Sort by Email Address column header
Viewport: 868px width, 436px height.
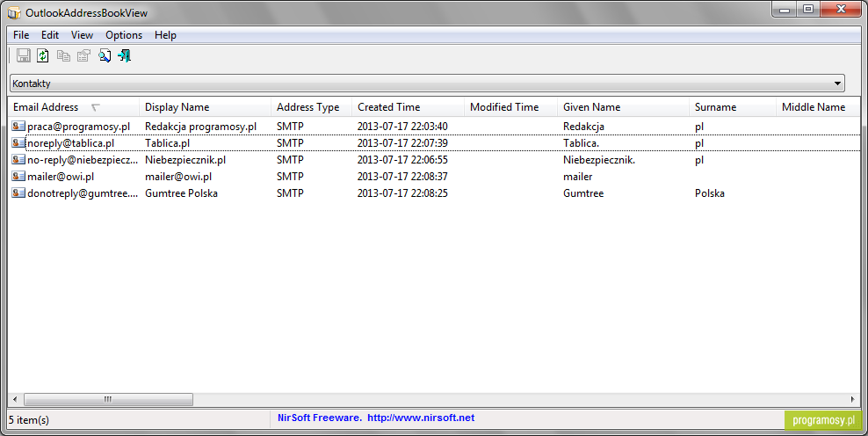(73, 107)
